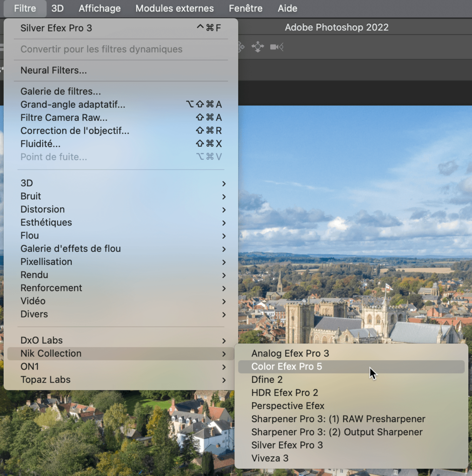Image resolution: width=472 pixels, height=476 pixels.
Task: Expand the Topaz Labs submenu
Action: tap(120, 379)
